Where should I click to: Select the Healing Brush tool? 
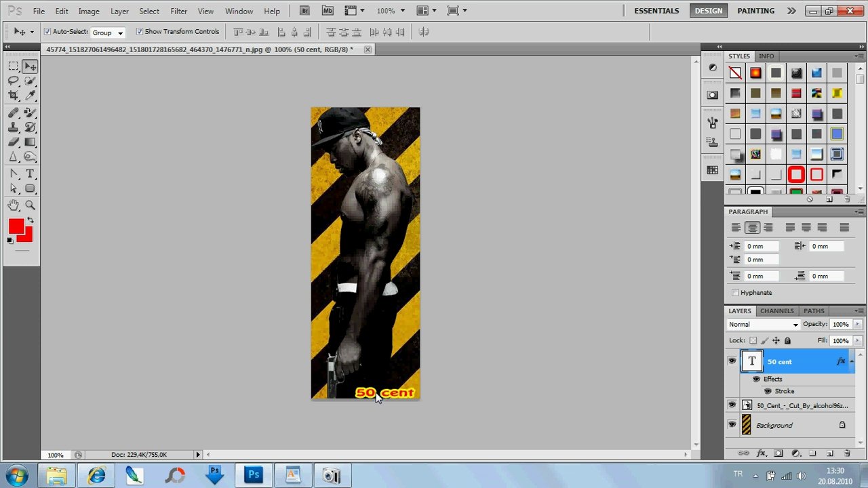[14, 113]
